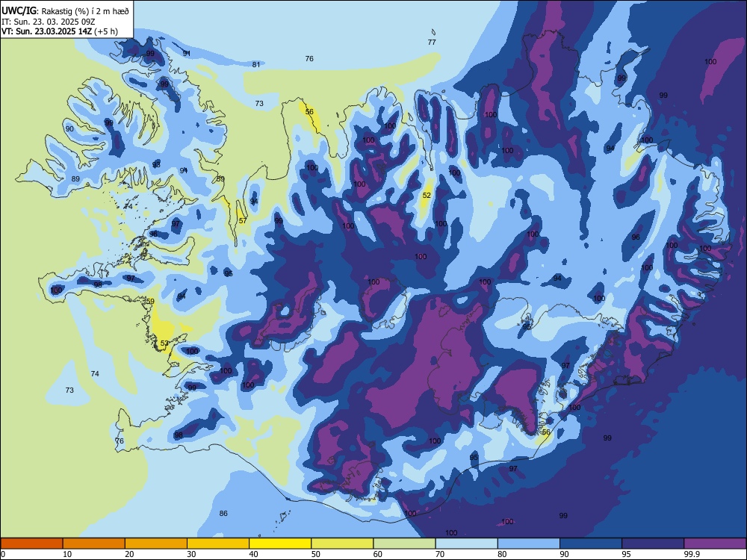This screenshot has width=747, height=560.
Task: Select the legend scale tick label '95'
Action: (626, 554)
